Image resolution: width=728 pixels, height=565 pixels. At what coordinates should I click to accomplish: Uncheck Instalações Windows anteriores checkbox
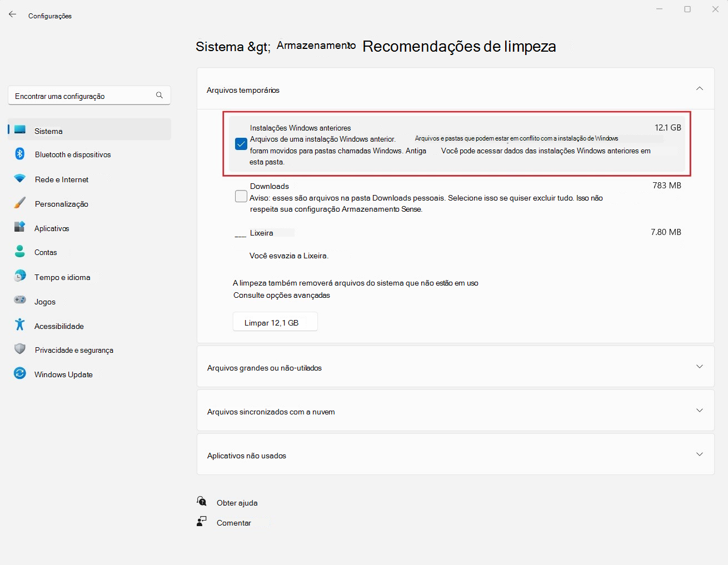241,144
